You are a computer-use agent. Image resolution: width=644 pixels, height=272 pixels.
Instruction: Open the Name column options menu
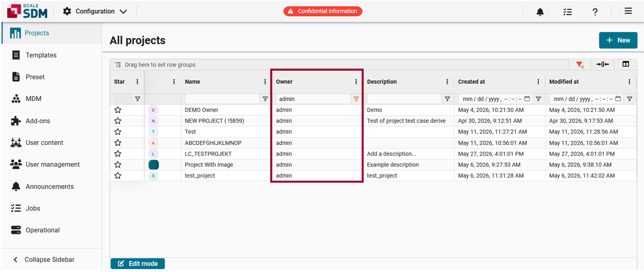click(x=265, y=82)
